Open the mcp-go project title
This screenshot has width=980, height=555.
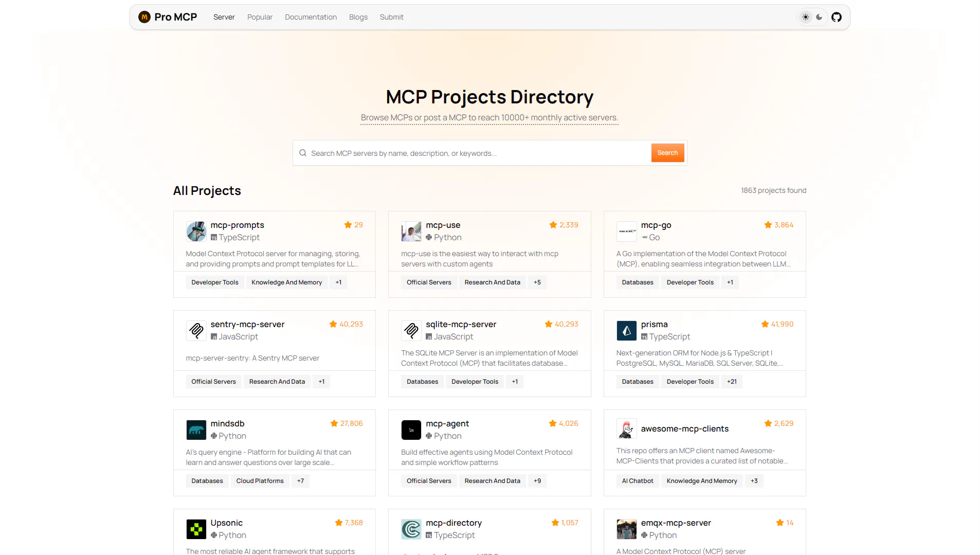tap(656, 225)
